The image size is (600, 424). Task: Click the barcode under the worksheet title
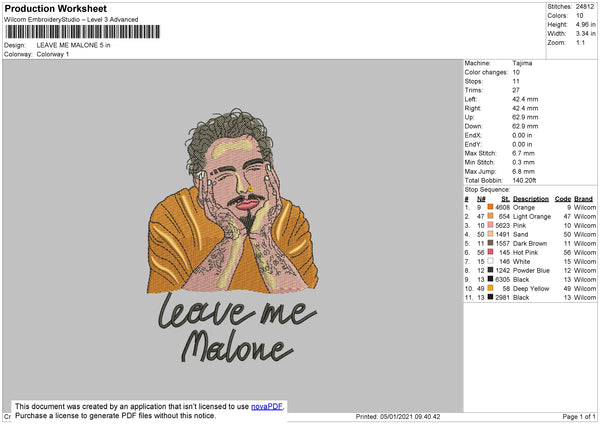(x=83, y=32)
